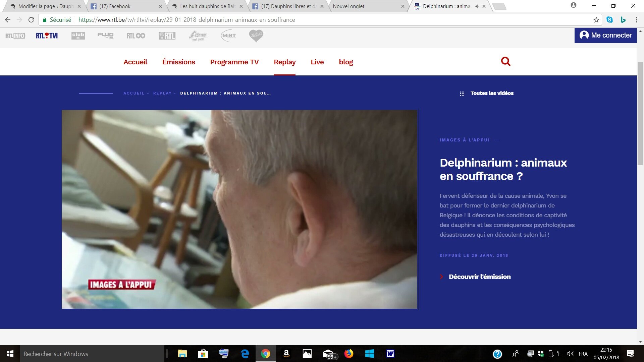644x362 pixels.
Task: Bookmark page with the star icon
Action: (596, 20)
